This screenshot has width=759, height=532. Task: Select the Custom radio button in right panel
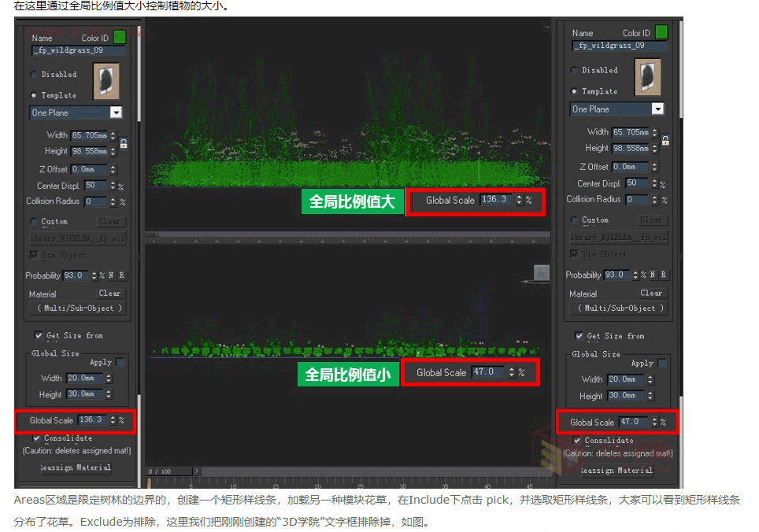tap(574, 220)
